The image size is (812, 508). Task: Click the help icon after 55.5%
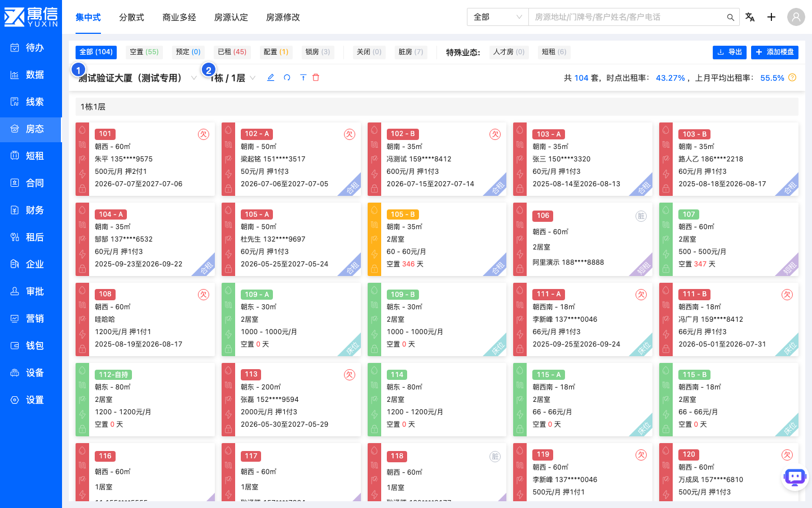coord(792,77)
